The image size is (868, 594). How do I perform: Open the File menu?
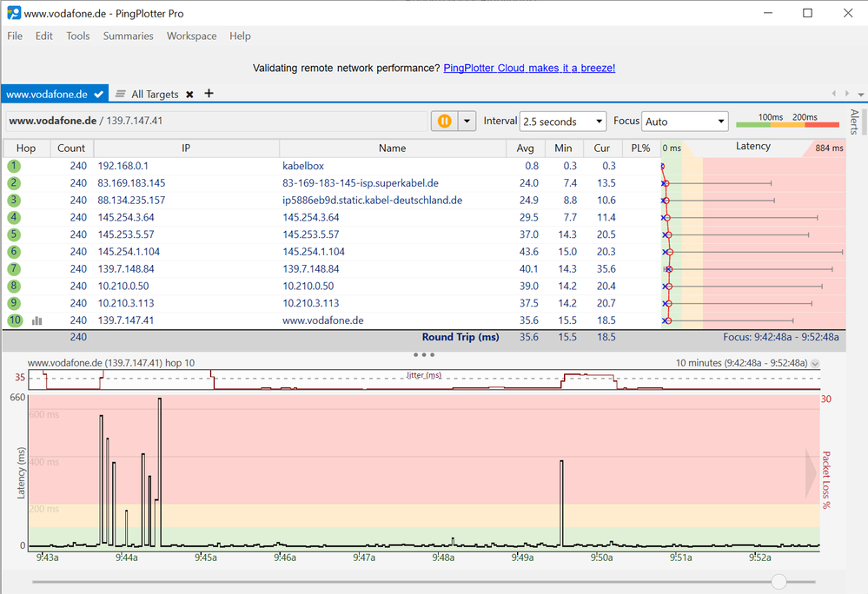pyautogui.click(x=15, y=36)
